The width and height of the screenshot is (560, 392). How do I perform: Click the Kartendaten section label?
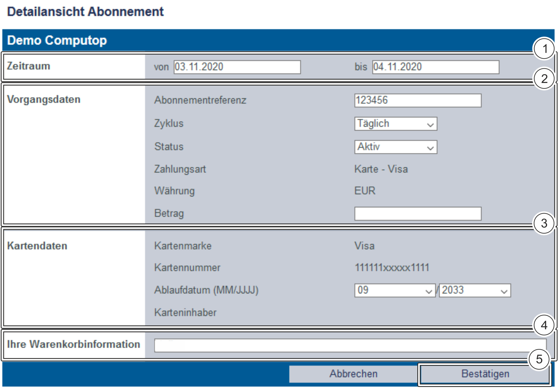point(37,246)
